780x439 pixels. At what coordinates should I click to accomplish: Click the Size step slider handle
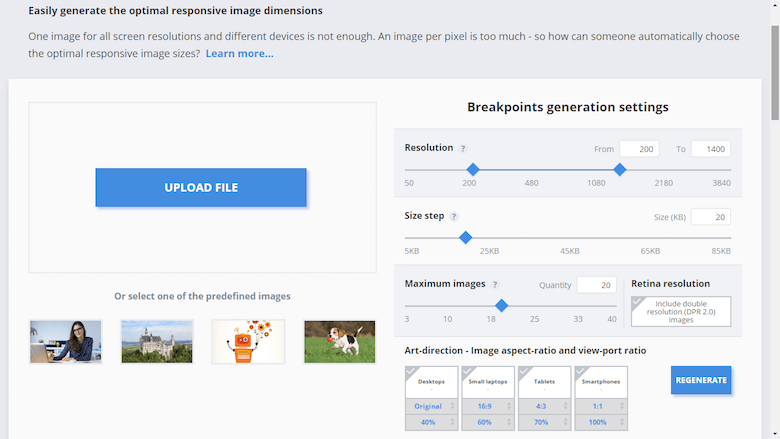coord(465,237)
